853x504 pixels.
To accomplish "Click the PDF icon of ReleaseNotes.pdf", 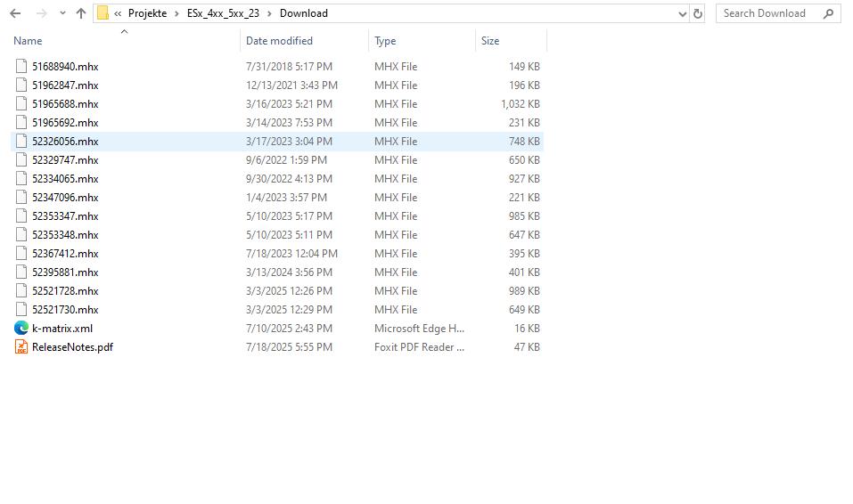I will pos(21,347).
